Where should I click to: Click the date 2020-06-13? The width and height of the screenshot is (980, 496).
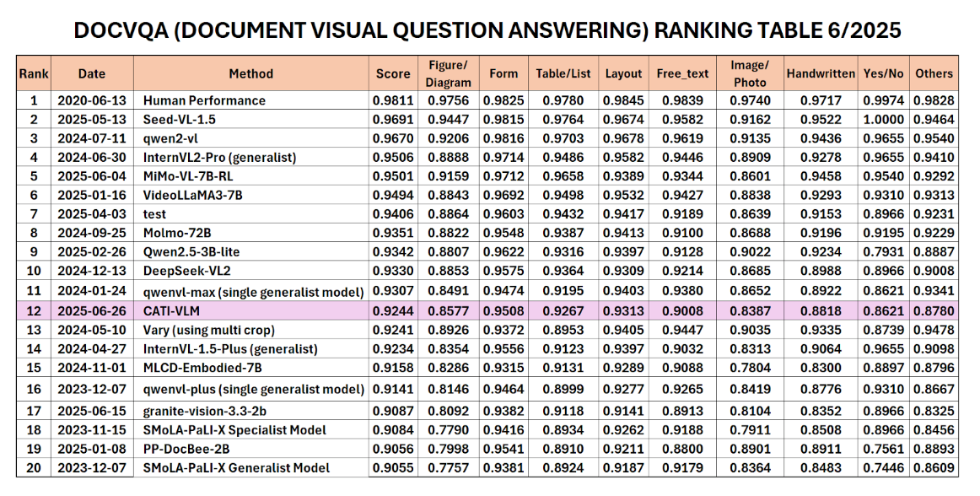click(92, 100)
